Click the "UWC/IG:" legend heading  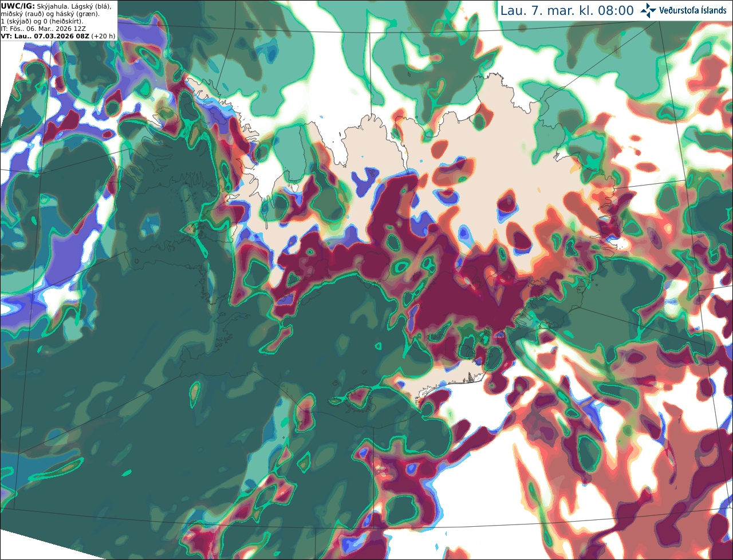[18, 6]
